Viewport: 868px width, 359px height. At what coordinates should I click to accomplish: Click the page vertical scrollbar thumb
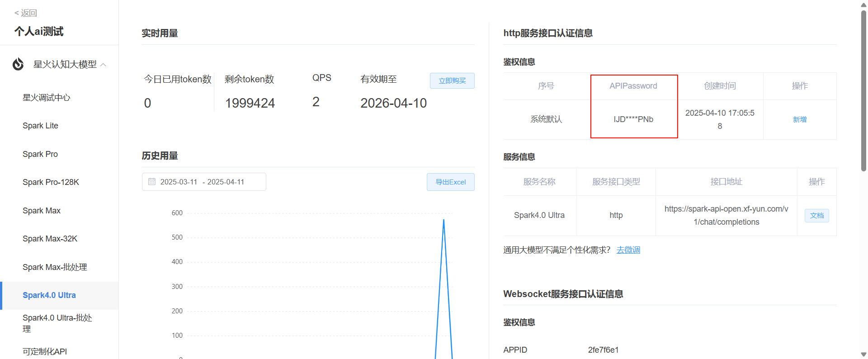[x=863, y=90]
